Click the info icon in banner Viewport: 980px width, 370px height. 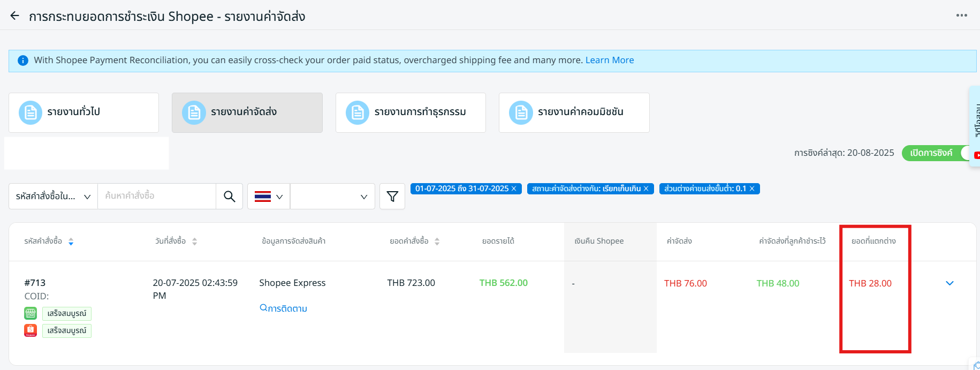coord(23,61)
